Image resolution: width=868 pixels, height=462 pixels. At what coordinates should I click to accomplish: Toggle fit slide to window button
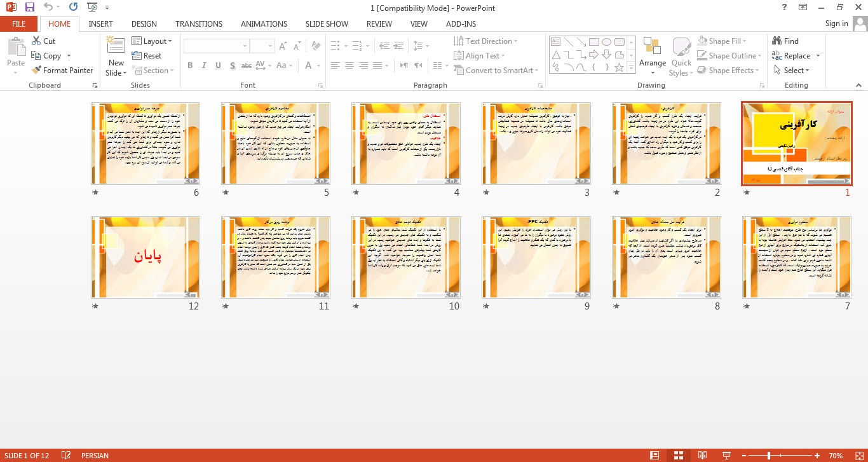857,456
